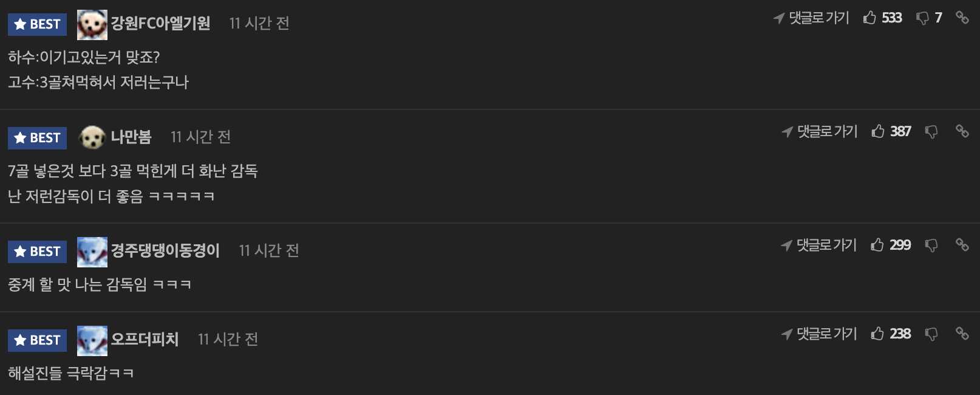
Task: Open 강원FC아엘기원 profile avatar
Action: 92,25
